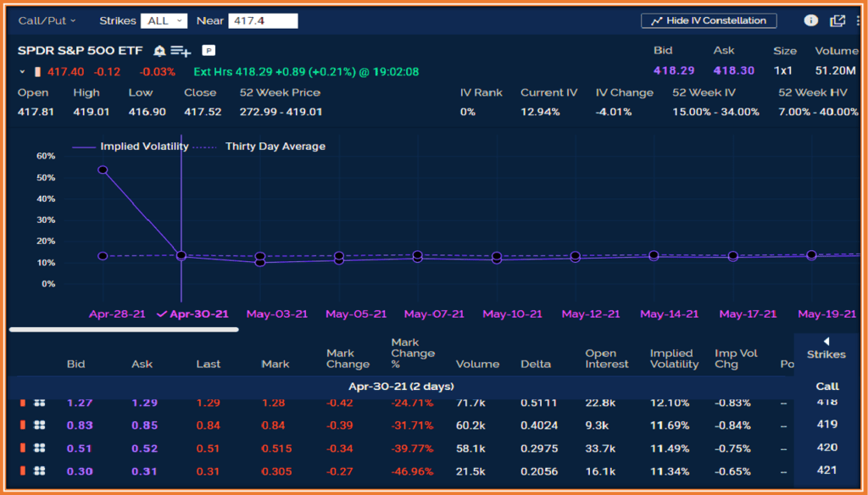Click the grid icon on the 419 strike row
Screen dimensions: 868x495
point(39,425)
